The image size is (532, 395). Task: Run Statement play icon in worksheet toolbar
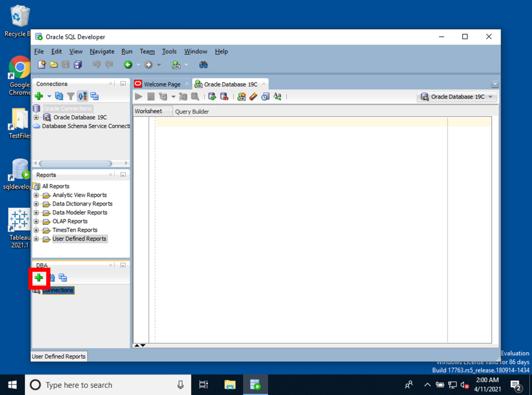point(139,96)
